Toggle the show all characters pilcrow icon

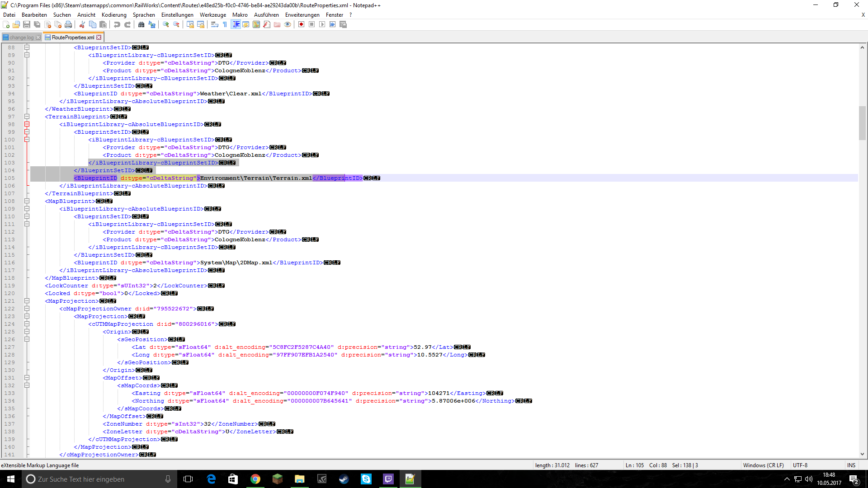click(225, 24)
